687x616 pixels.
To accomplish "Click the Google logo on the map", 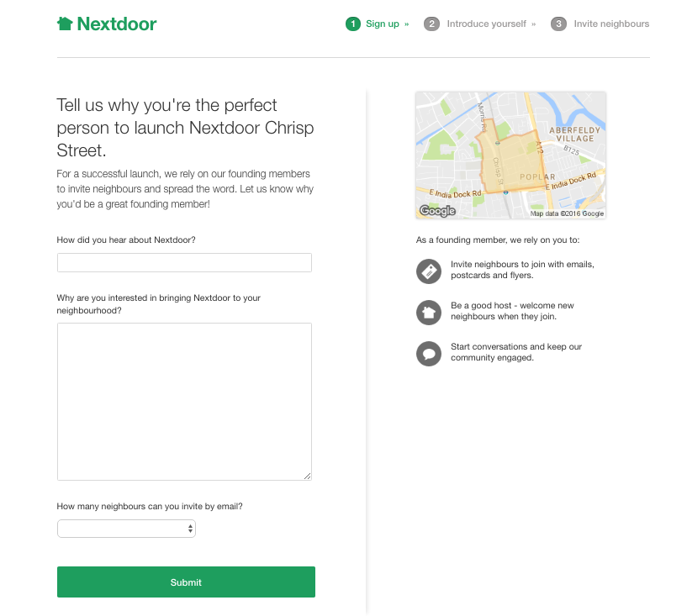I will [437, 211].
